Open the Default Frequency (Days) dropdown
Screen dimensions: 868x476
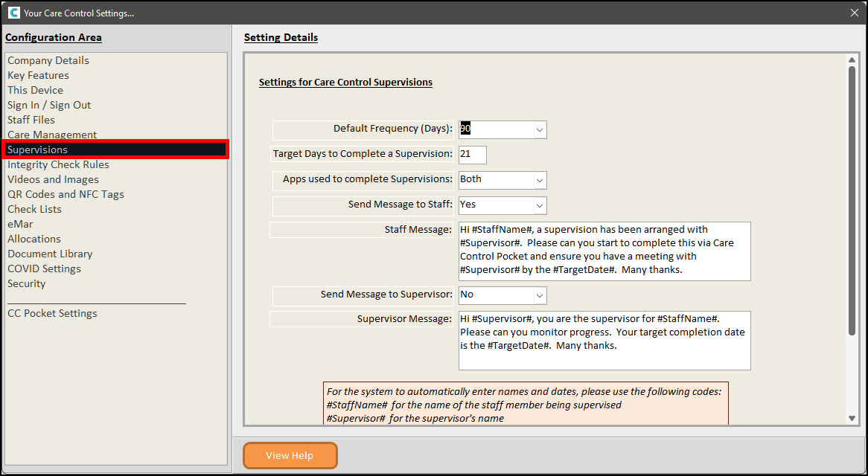tap(539, 129)
